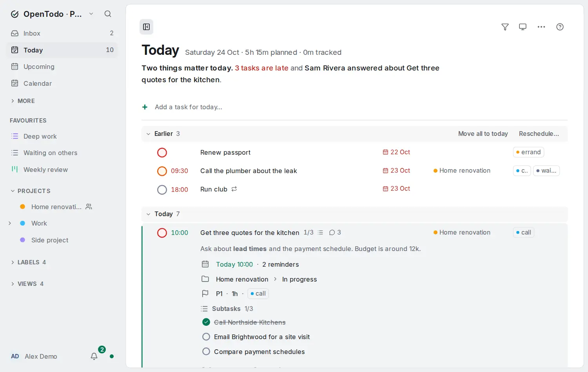Screen dimensions: 588x372
Task: Complete Get three quotes for the kitchen
Action: click(x=162, y=233)
